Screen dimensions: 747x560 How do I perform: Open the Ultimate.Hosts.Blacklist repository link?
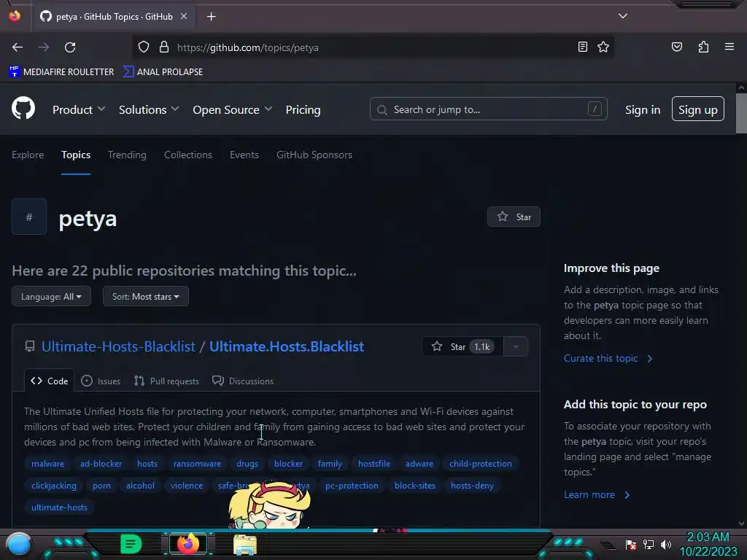click(x=286, y=346)
